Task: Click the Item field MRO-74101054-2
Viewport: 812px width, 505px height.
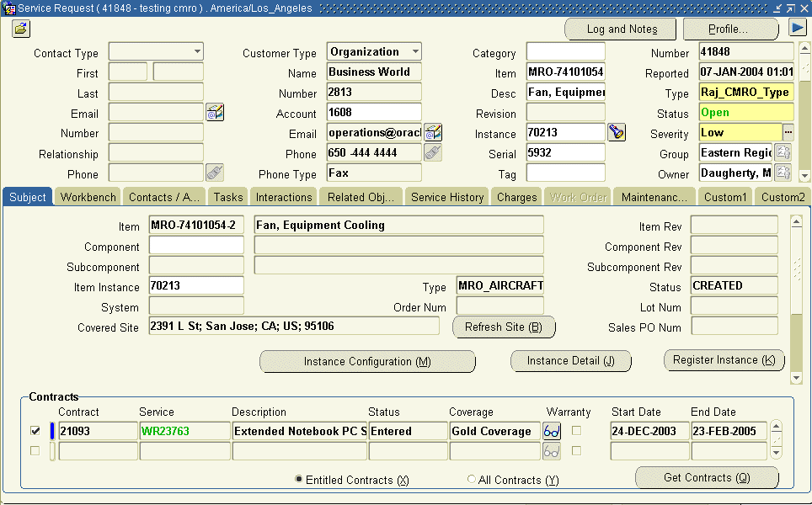Action: point(196,225)
